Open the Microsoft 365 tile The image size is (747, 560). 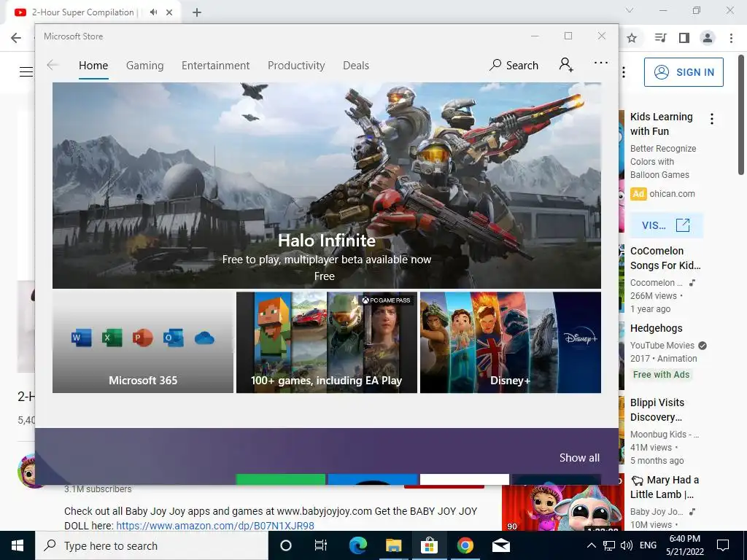(x=143, y=343)
